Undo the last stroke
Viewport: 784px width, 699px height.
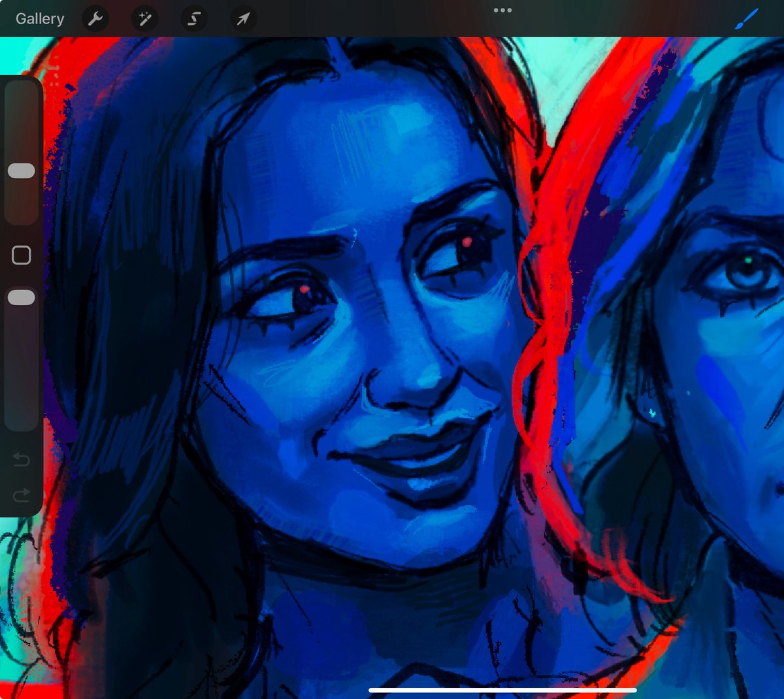[x=21, y=460]
